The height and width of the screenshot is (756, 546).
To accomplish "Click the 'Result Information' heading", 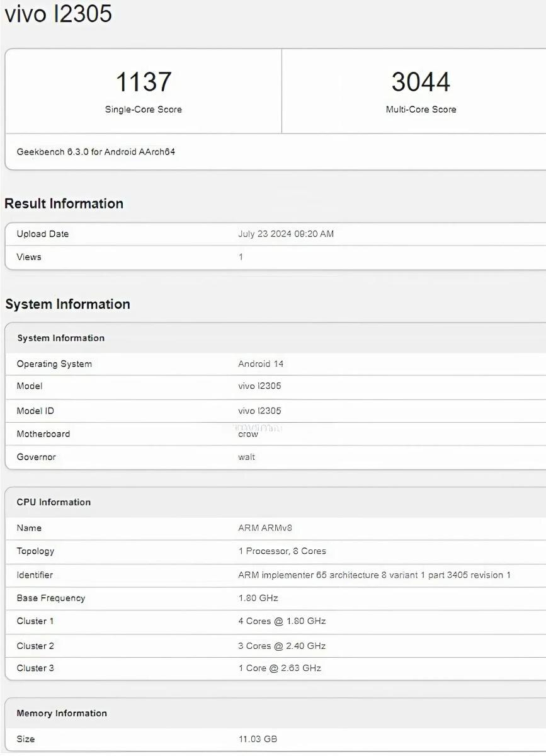I will [x=64, y=203].
